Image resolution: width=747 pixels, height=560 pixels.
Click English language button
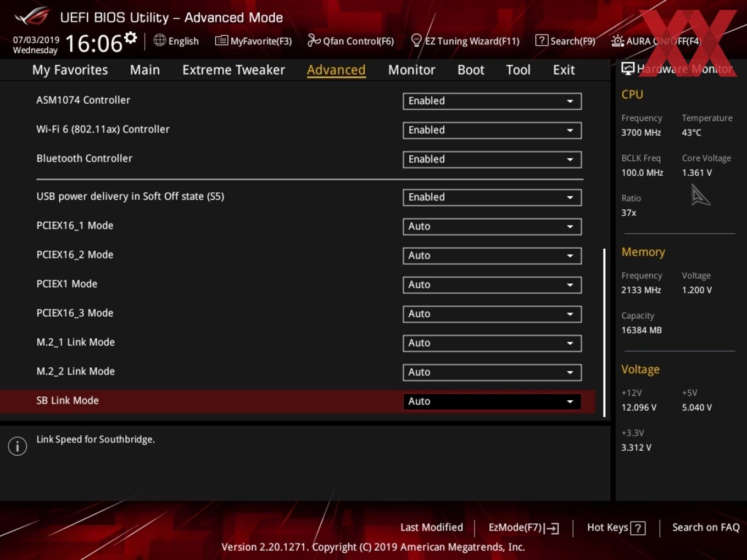183,41
